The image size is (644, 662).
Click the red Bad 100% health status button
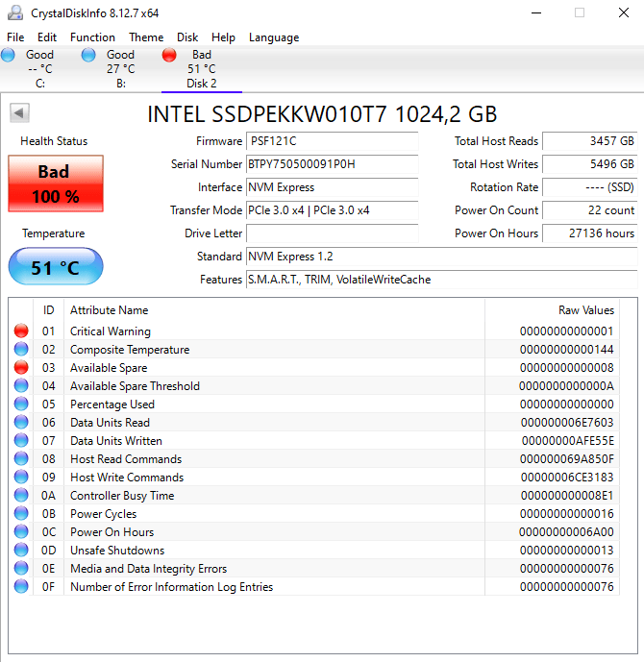tap(55, 184)
